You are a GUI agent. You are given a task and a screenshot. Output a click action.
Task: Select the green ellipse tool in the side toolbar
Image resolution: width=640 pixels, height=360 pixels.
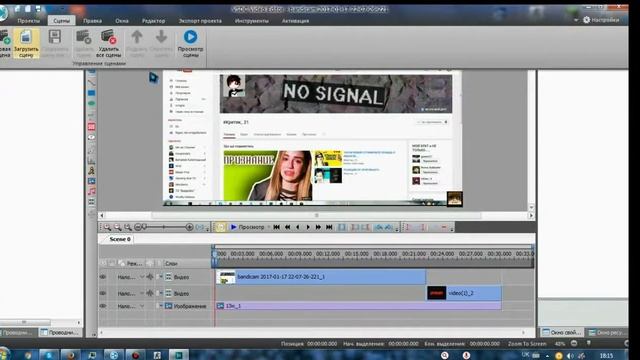tap(91, 104)
